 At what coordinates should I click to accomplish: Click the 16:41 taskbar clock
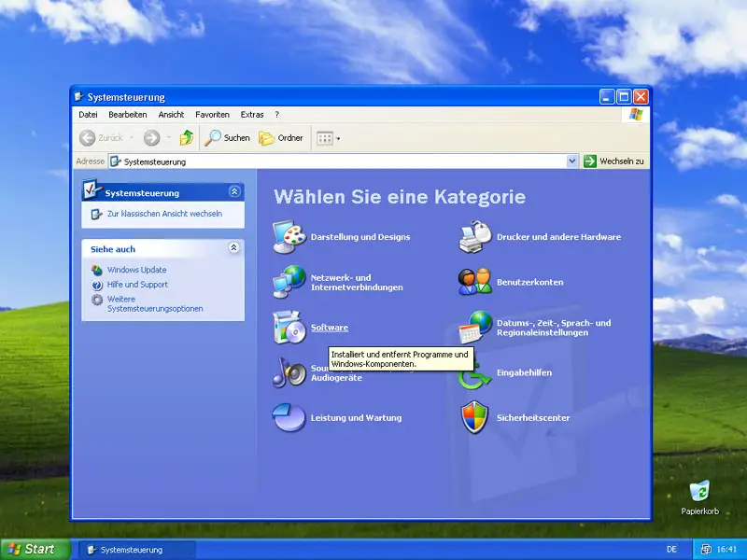726,550
